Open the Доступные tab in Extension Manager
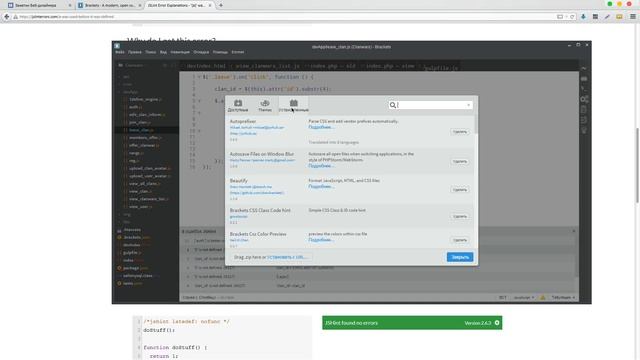The image size is (640, 360). coord(238,105)
